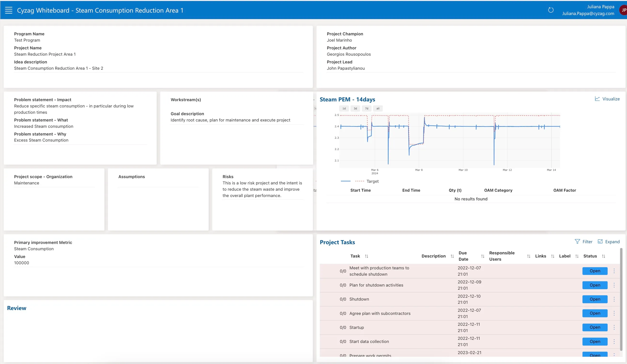The image size is (627, 364).
Task: Click the Filter funnel icon
Action: tap(577, 242)
